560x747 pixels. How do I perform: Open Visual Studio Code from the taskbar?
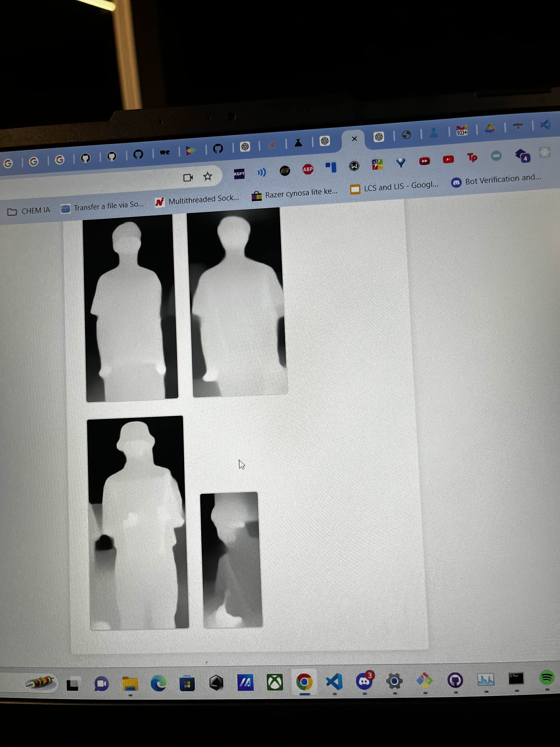334,681
